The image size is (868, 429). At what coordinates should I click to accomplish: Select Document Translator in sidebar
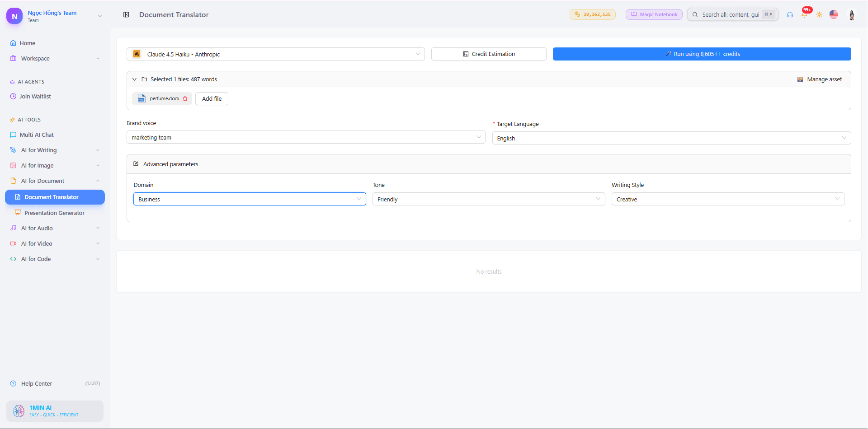pos(55,197)
